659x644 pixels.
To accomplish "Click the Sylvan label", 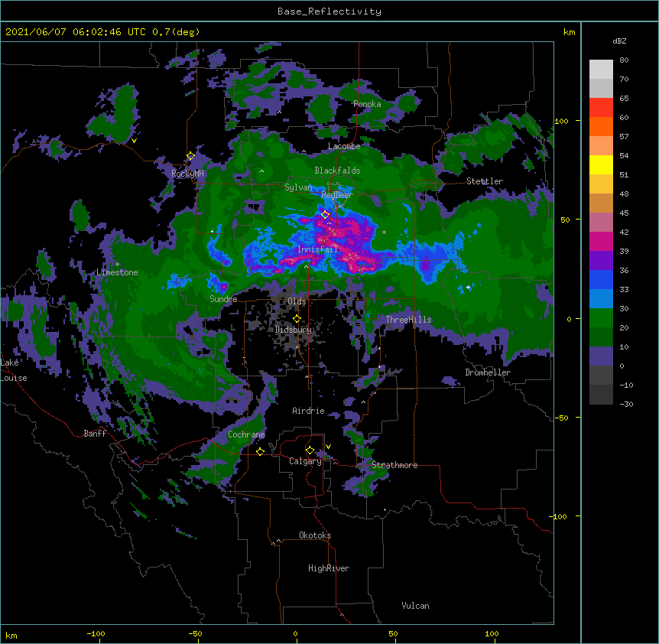I will (298, 187).
